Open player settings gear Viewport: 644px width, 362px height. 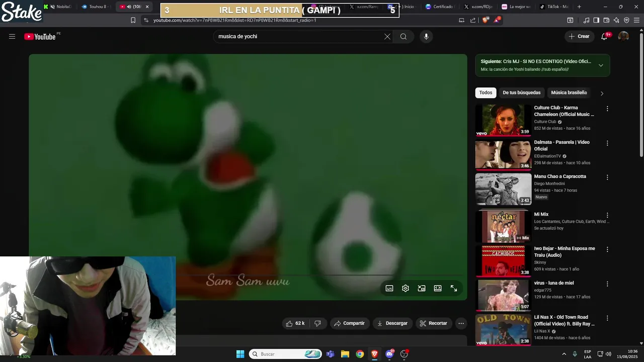(406, 288)
